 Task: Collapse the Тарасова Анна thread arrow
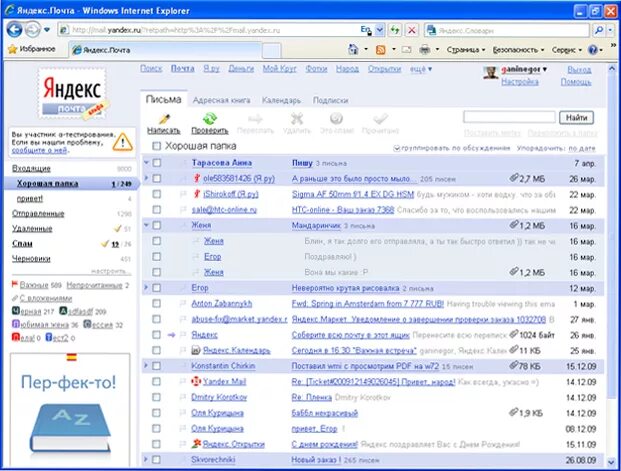tap(146, 162)
